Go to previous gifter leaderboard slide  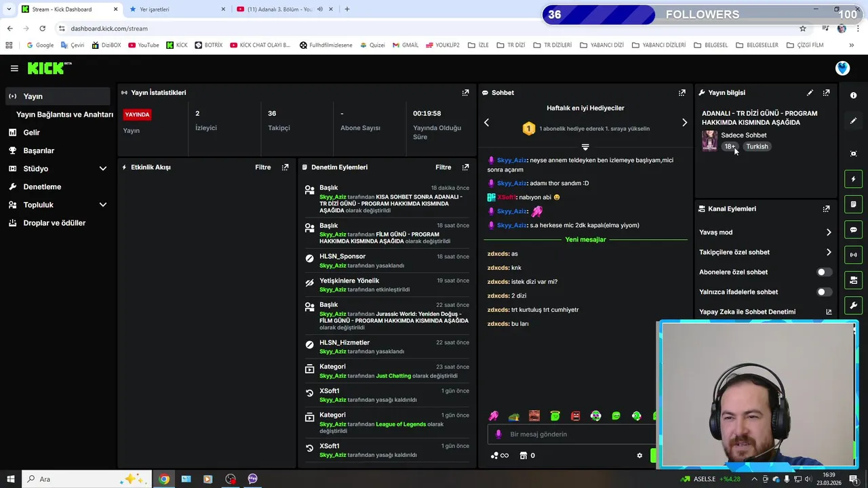click(x=486, y=123)
